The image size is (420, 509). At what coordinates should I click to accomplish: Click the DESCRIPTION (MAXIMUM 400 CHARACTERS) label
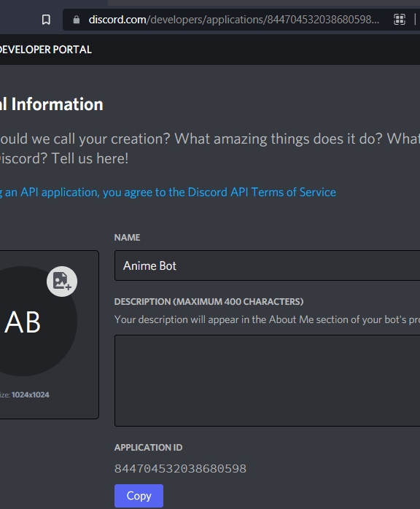coord(209,302)
